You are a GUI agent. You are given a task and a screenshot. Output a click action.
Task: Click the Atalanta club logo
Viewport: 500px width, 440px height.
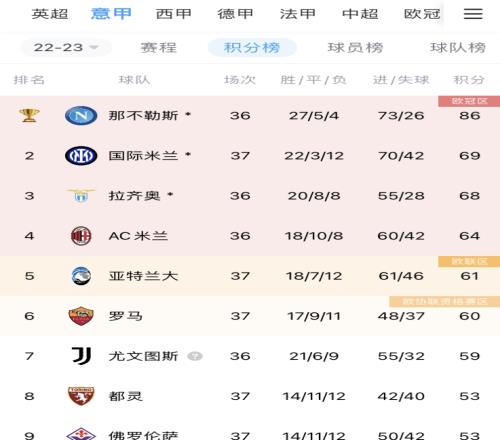click(x=81, y=276)
